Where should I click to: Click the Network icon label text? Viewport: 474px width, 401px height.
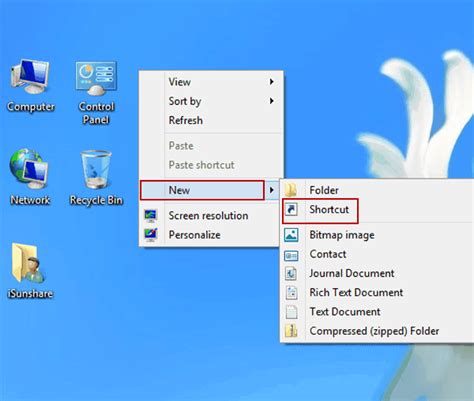click(30, 200)
